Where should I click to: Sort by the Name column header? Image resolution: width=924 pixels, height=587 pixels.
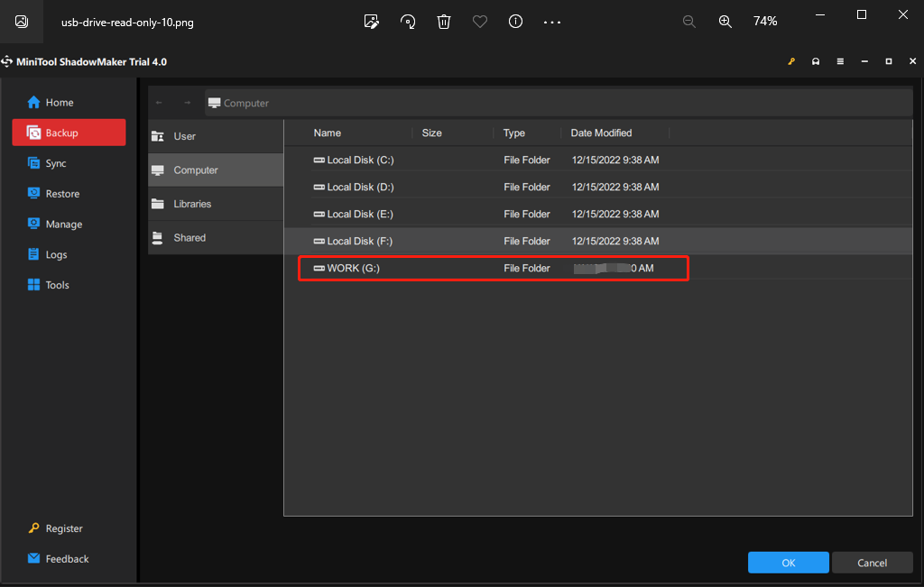[327, 133]
